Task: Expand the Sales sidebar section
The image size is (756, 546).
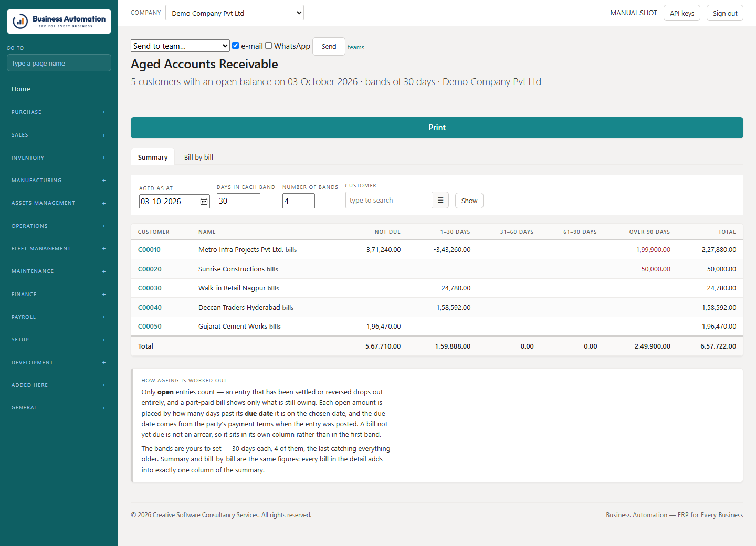Action: point(59,135)
